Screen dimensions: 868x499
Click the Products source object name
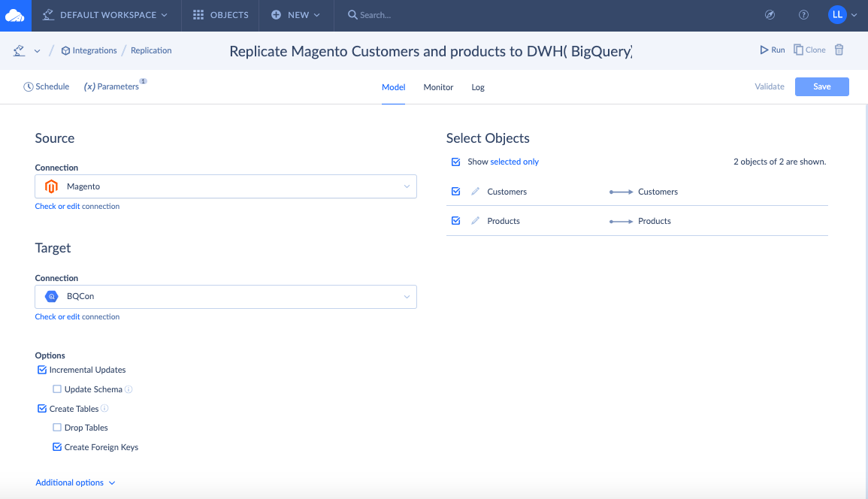coord(504,221)
